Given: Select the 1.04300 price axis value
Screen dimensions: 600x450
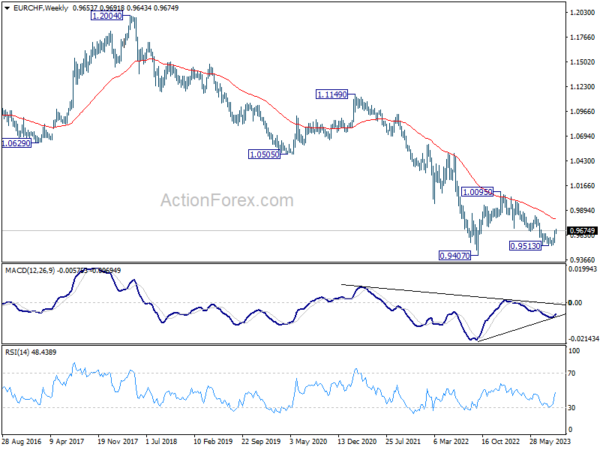Looking at the screenshot, I should coord(582,161).
